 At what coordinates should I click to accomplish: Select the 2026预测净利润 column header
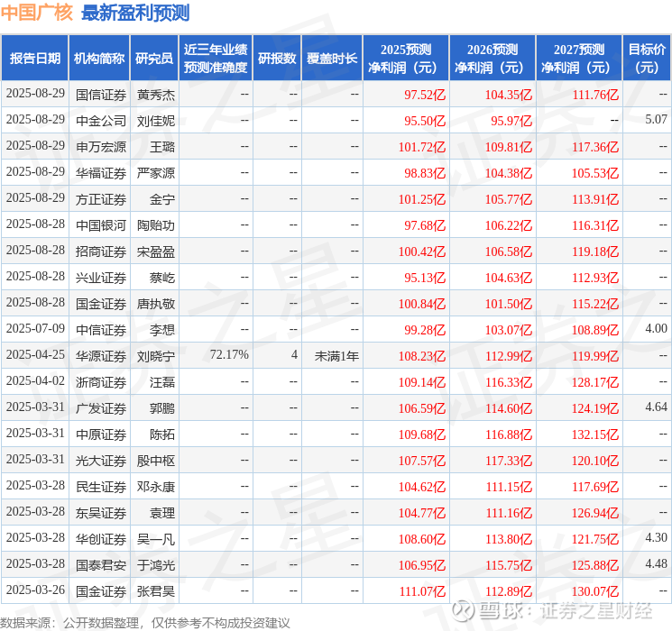(x=492, y=59)
